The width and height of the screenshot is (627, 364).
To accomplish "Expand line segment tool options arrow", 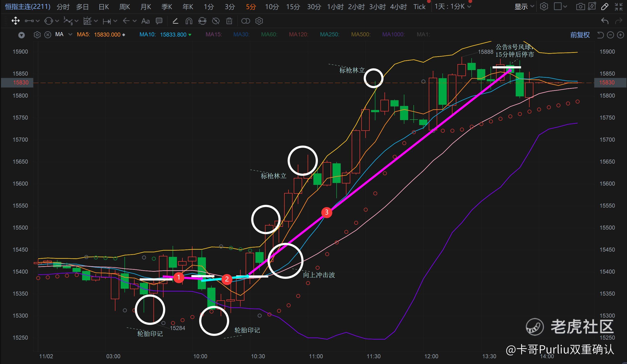I will (x=38, y=21).
